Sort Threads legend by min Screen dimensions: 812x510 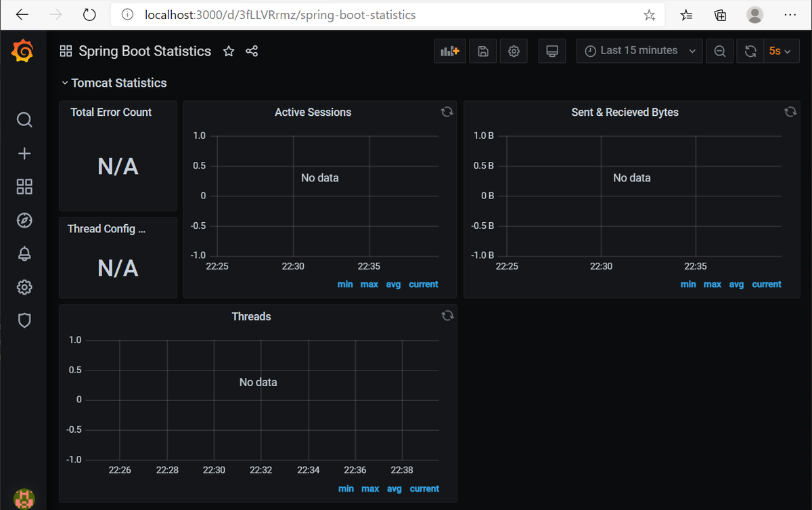coord(346,488)
